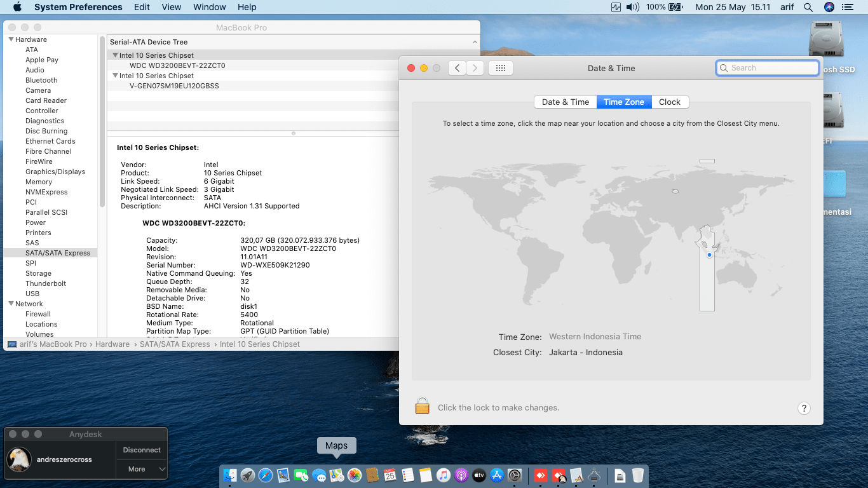Select Graphics/Displays in the sidebar
The width and height of the screenshot is (868, 488).
click(x=55, y=172)
